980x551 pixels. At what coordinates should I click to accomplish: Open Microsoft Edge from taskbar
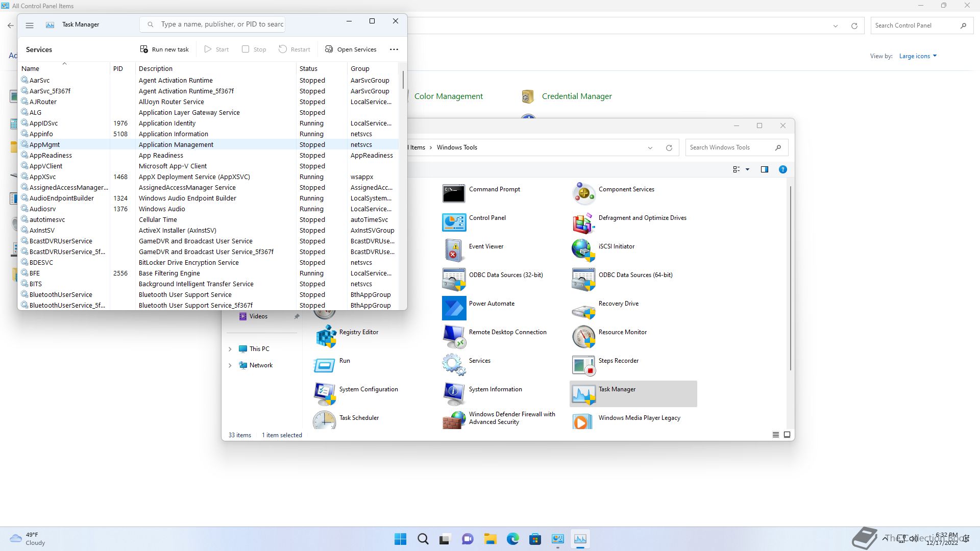coord(512,539)
